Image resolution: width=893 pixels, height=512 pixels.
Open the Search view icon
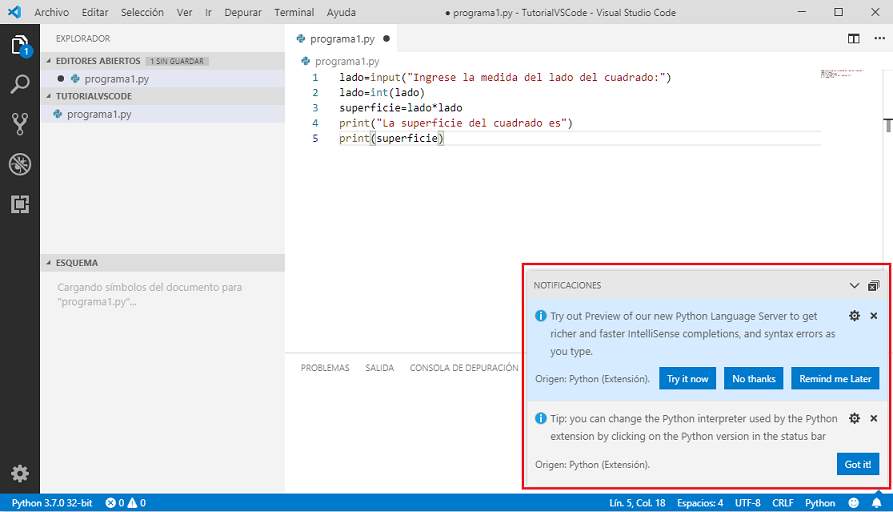[x=19, y=84]
